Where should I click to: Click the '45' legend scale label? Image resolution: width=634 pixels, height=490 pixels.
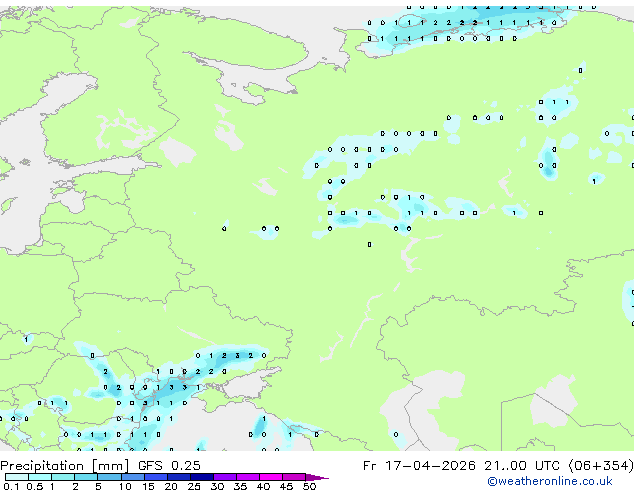(x=286, y=486)
